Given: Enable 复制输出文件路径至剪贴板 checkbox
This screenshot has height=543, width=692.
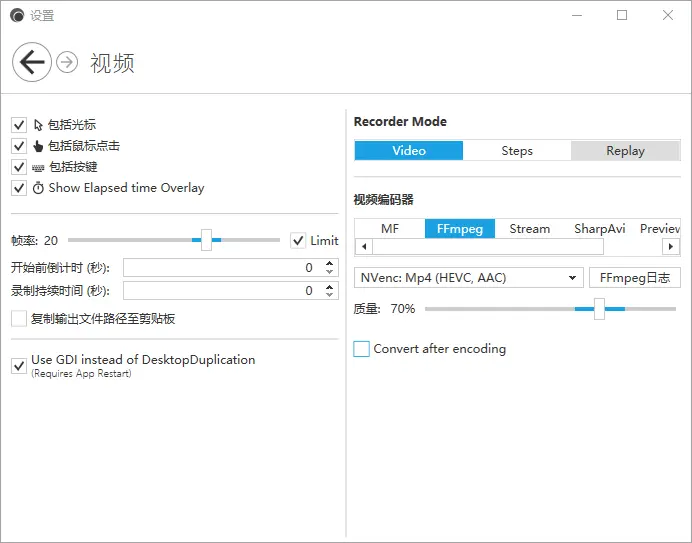Looking at the screenshot, I should [19, 318].
